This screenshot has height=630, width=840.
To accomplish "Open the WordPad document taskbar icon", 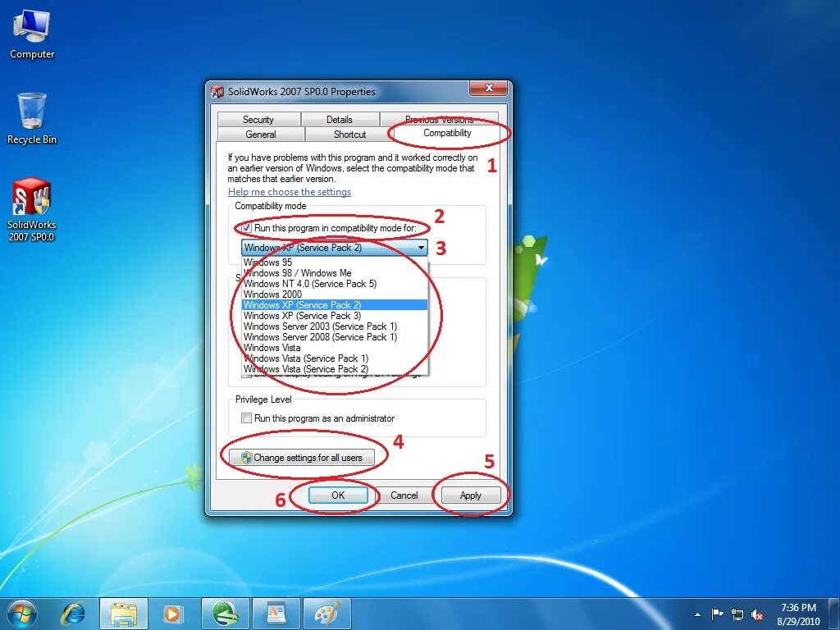I will pos(276,614).
